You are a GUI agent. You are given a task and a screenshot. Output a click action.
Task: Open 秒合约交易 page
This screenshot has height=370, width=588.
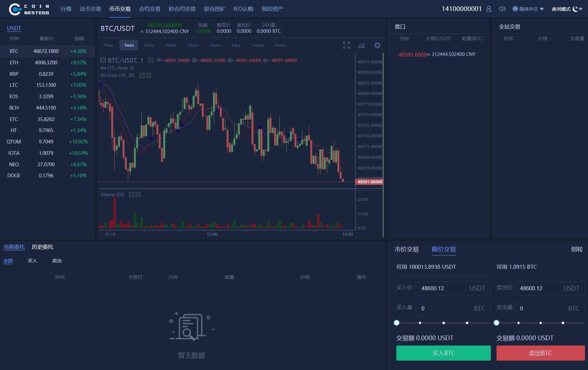tap(182, 9)
